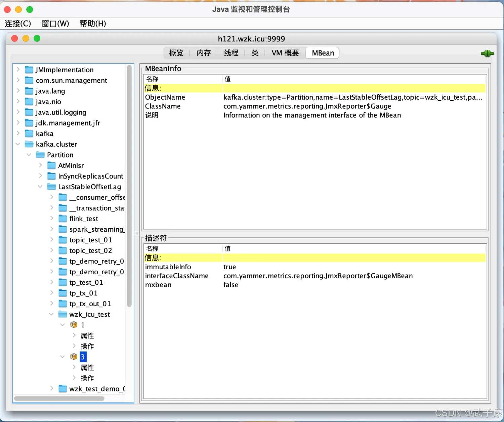This screenshot has width=504, height=422.
Task: Collapse the LastStableOffsetLag tree node
Action: (x=40, y=187)
